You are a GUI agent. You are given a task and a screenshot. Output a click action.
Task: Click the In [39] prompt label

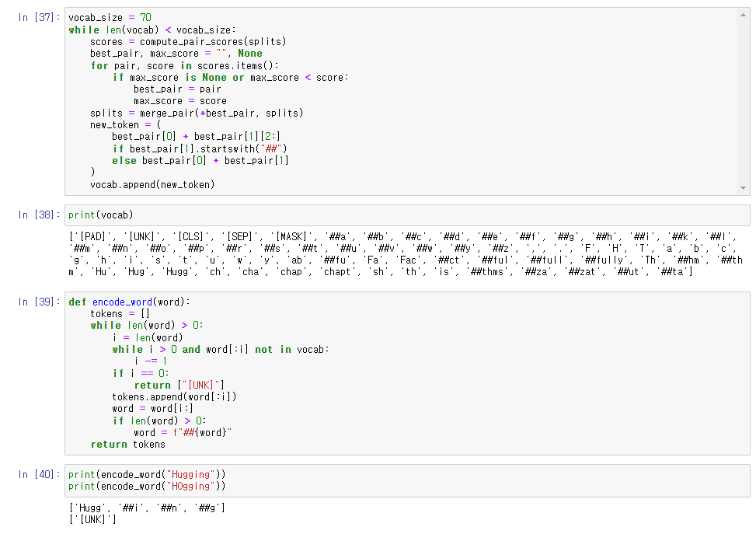[39, 302]
